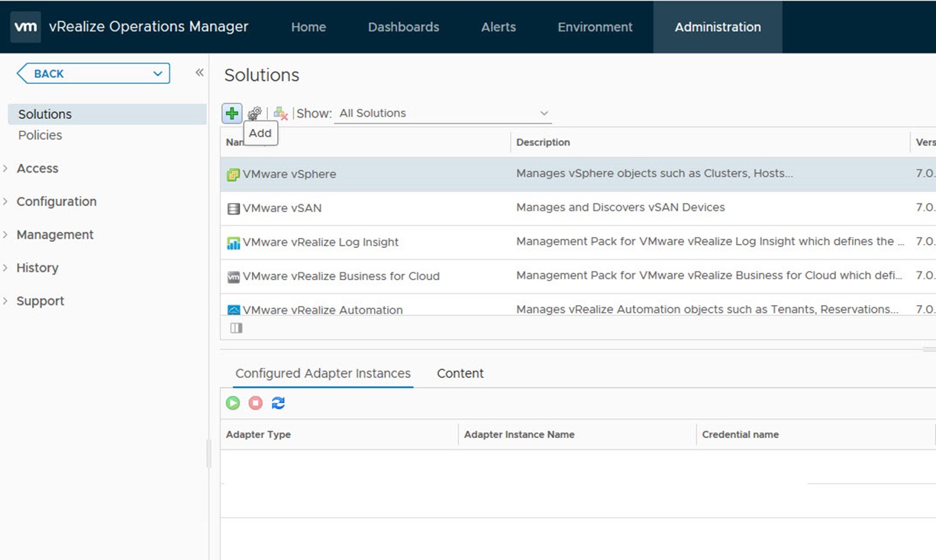The image size is (936, 560).
Task: Click the Configure gear icon in Solutions toolbar
Action: point(254,113)
